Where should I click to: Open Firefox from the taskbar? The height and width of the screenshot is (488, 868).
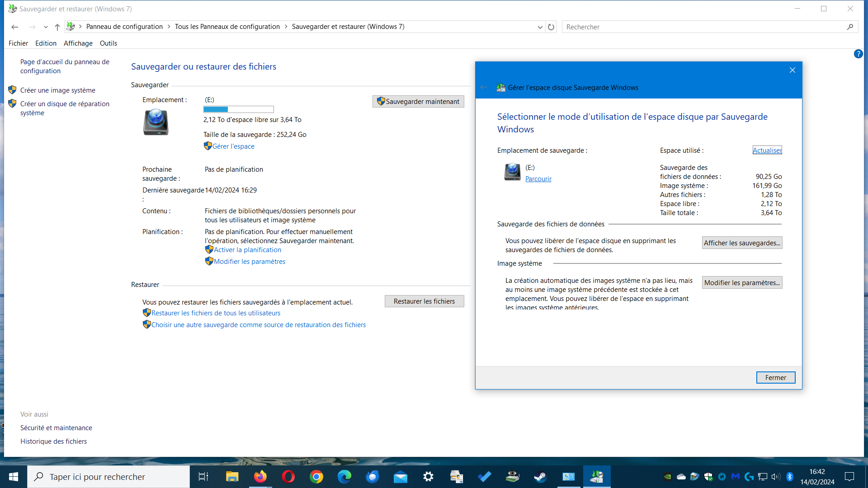click(x=260, y=477)
